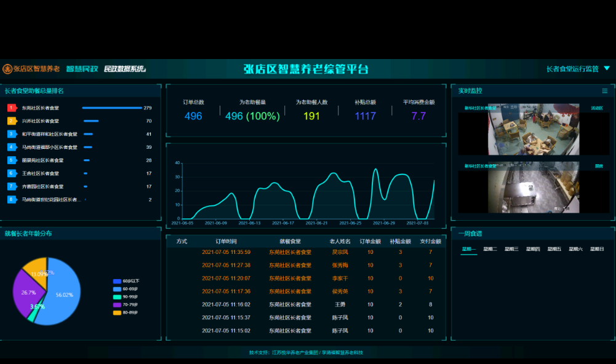
Task: Click the 60-69岁 blue pie slice
Action: (x=60, y=295)
